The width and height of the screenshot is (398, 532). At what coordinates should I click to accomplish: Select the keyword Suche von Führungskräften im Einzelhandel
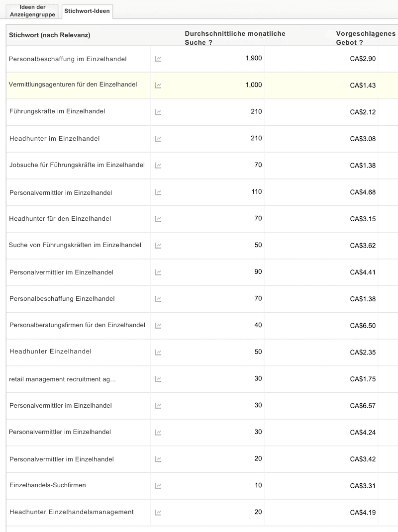(75, 245)
